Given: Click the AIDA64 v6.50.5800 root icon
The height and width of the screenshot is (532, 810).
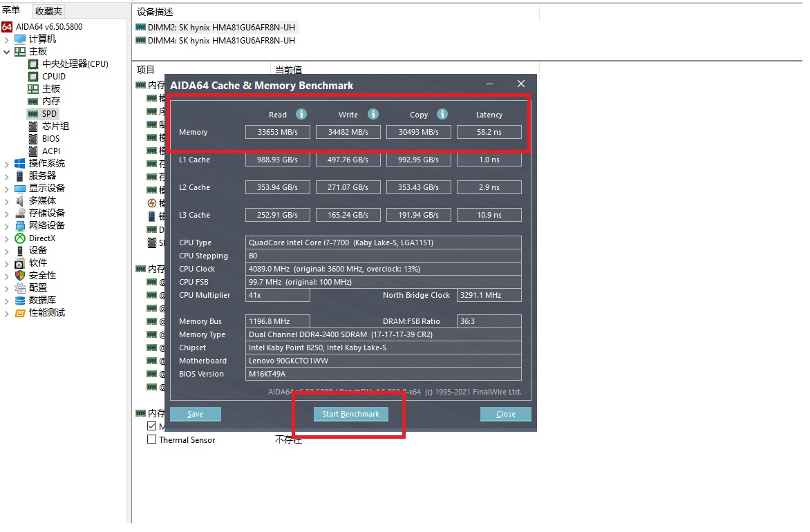Looking at the screenshot, I should click(x=7, y=26).
